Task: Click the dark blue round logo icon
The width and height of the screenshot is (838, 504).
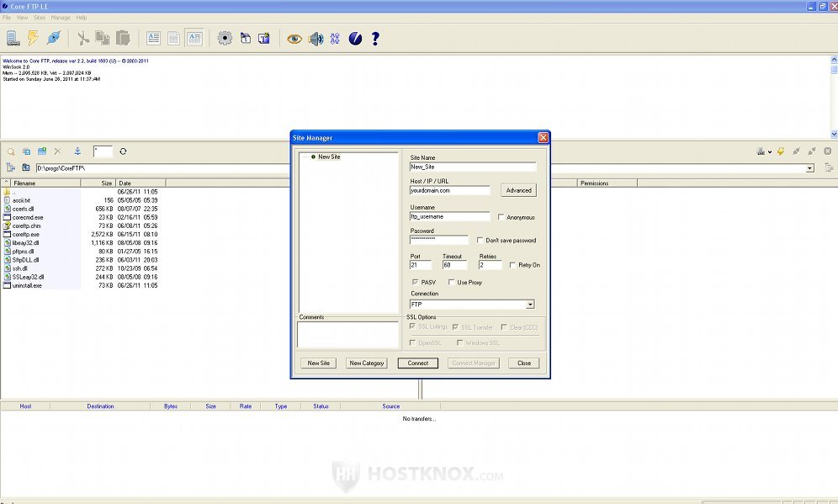Action: [x=355, y=39]
